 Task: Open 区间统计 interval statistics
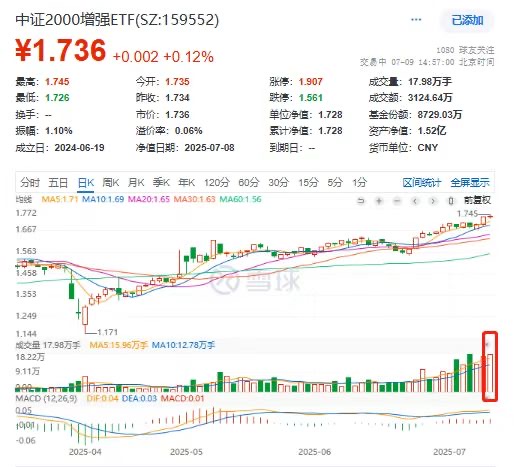pos(422,183)
